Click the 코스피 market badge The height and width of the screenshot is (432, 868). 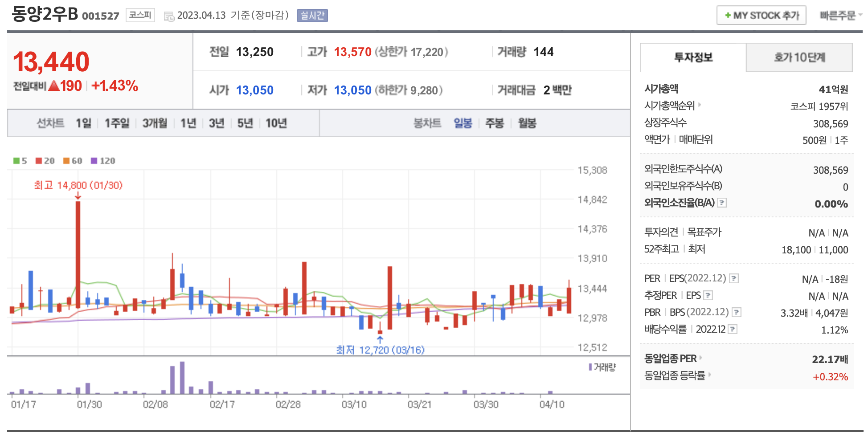[x=140, y=15]
